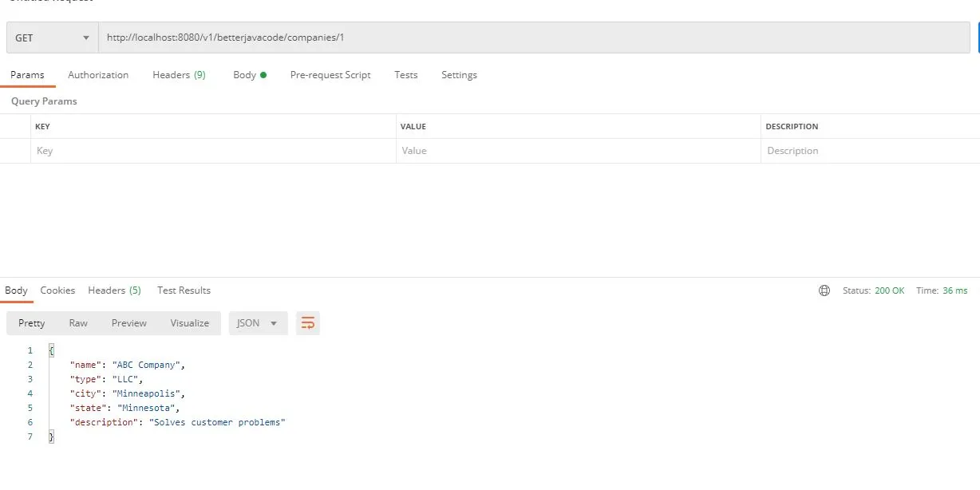Open the Visualize response view

coord(189,322)
